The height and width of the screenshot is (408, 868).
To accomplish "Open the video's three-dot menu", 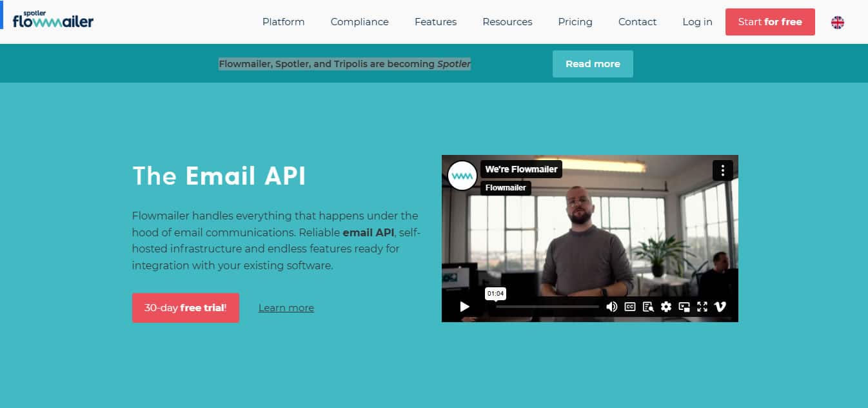I will tap(722, 170).
